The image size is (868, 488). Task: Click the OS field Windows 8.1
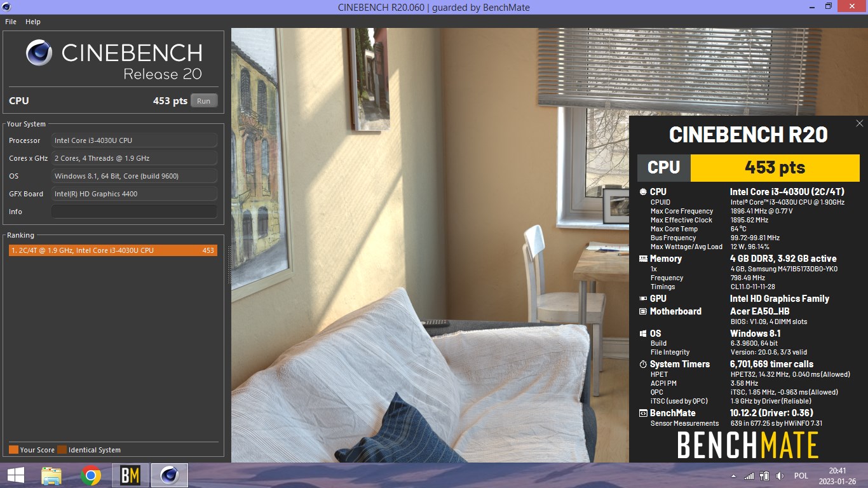(134, 176)
